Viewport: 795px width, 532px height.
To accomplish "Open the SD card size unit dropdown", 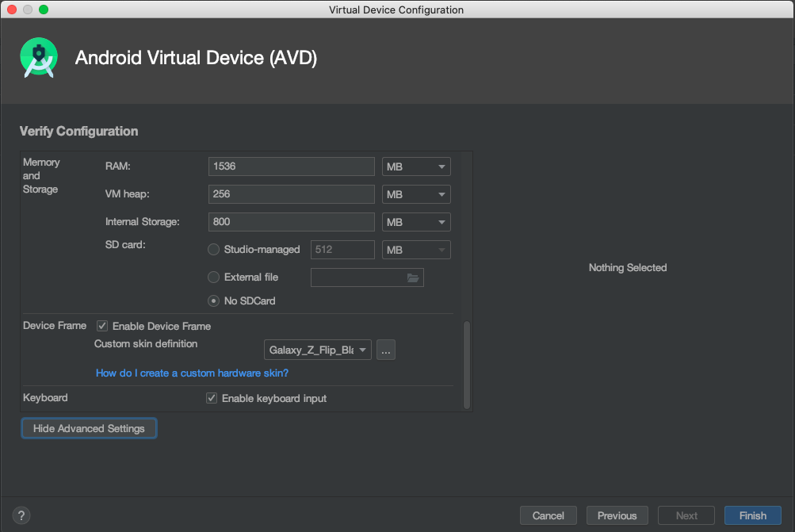I will coord(416,250).
